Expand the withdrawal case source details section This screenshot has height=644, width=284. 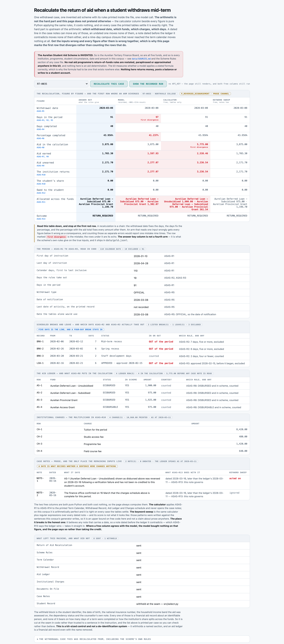point(142,639)
